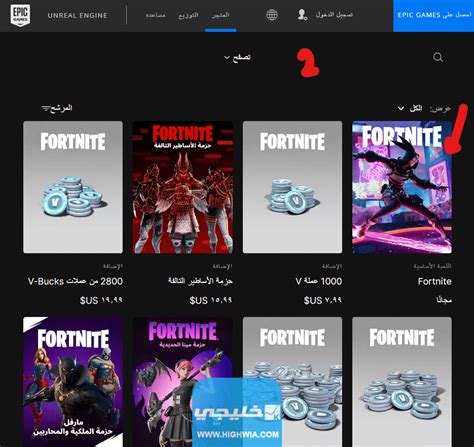Open the language globe icon

point(272,15)
